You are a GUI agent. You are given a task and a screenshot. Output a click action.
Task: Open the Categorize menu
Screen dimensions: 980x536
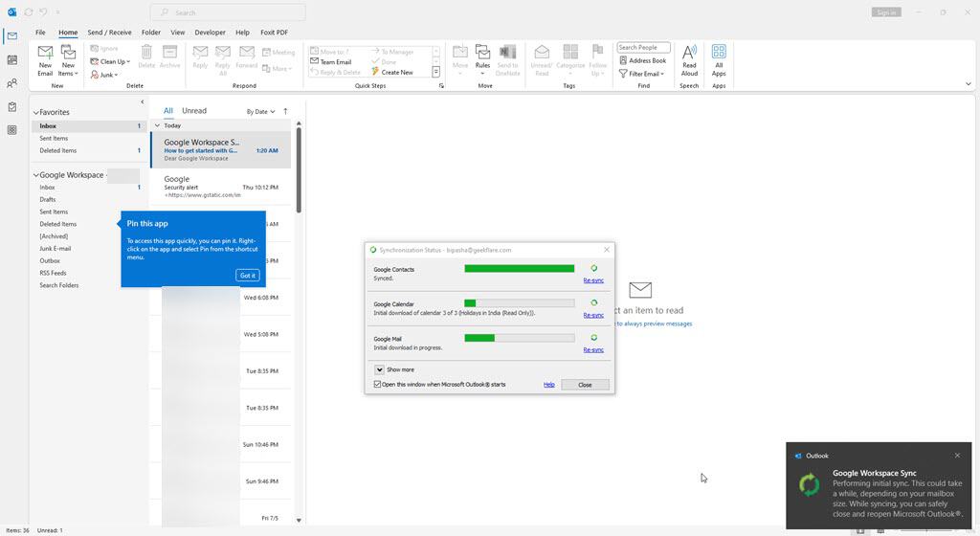(x=570, y=60)
